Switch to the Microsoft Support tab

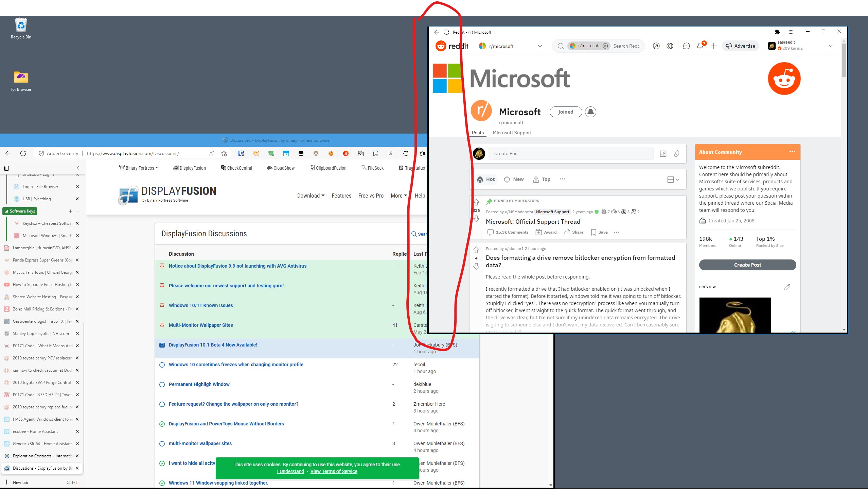pyautogui.click(x=512, y=133)
